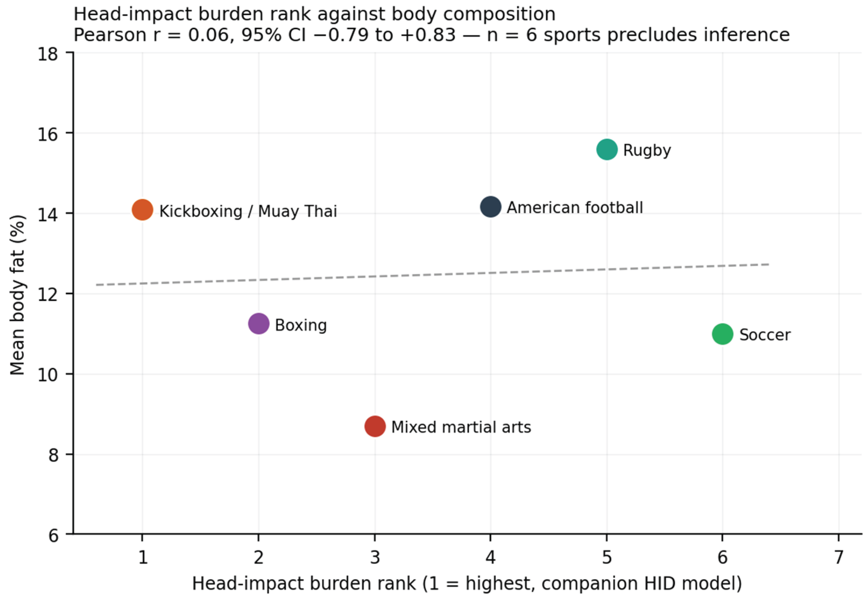Image resolution: width=868 pixels, height=600 pixels.
Task: Click the Boxing text label
Action: [301, 325]
